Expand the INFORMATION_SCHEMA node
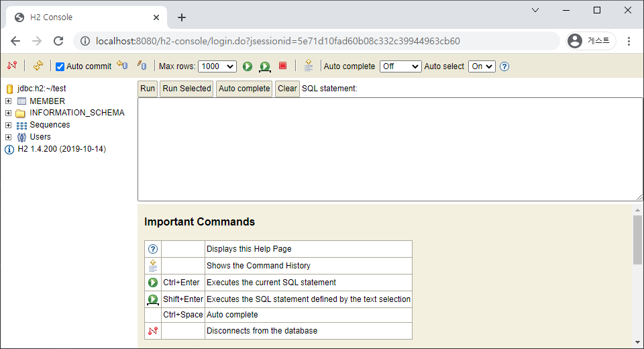Screen dimensions: 644x349 point(8,113)
